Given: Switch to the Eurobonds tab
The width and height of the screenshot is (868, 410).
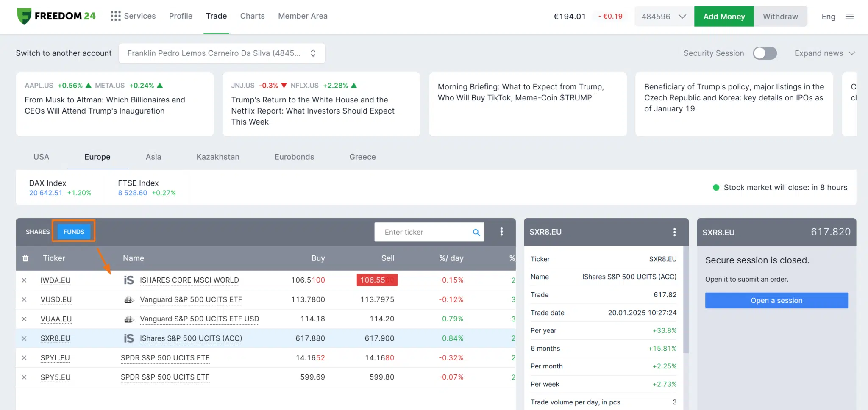Looking at the screenshot, I should pos(294,157).
